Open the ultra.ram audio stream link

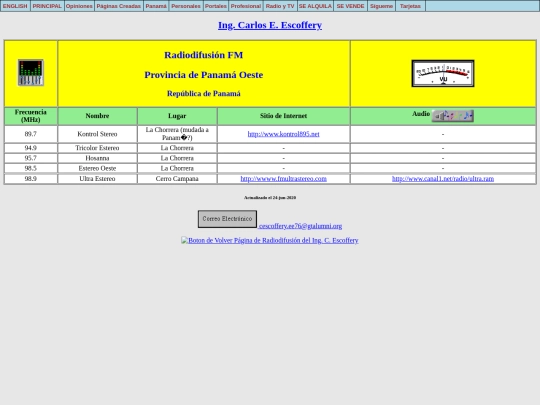[x=443, y=179]
